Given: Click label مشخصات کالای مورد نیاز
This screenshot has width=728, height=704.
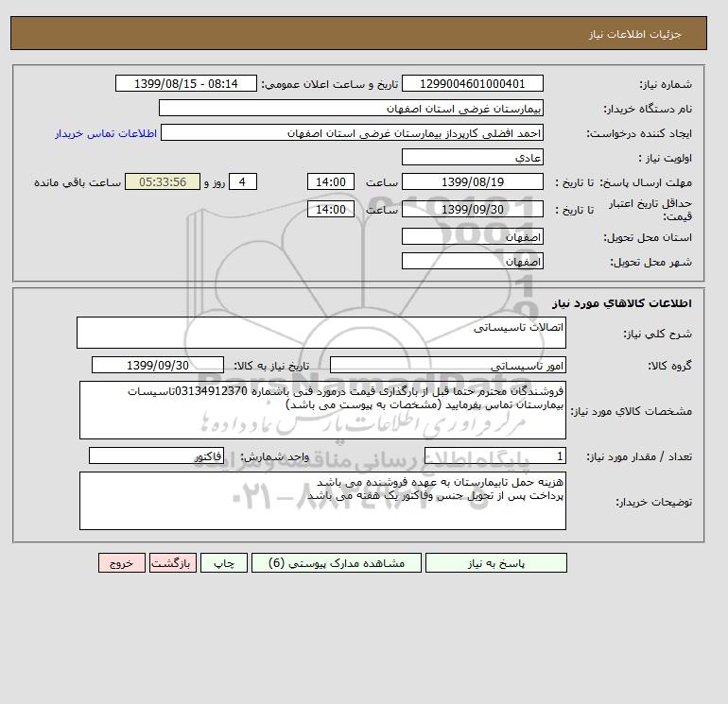Looking at the screenshot, I should [x=631, y=411].
